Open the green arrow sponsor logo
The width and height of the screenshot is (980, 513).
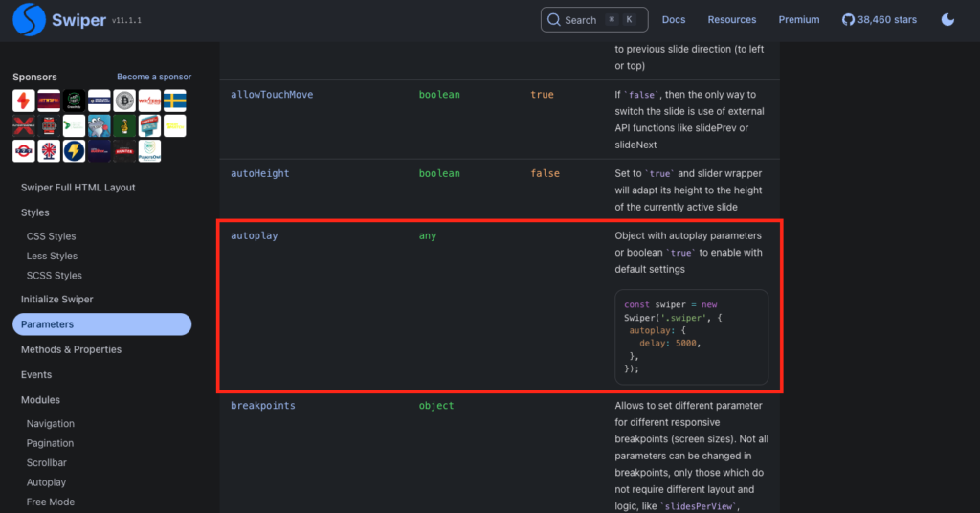tap(74, 125)
